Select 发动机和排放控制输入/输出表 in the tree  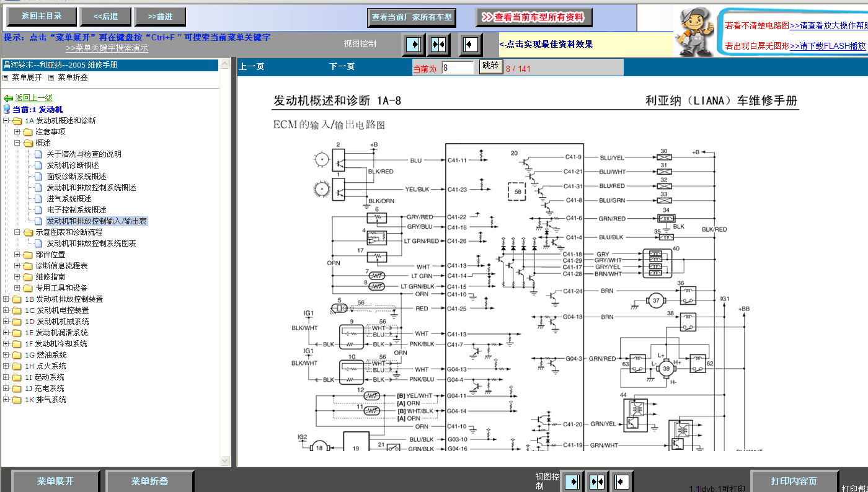tap(97, 221)
